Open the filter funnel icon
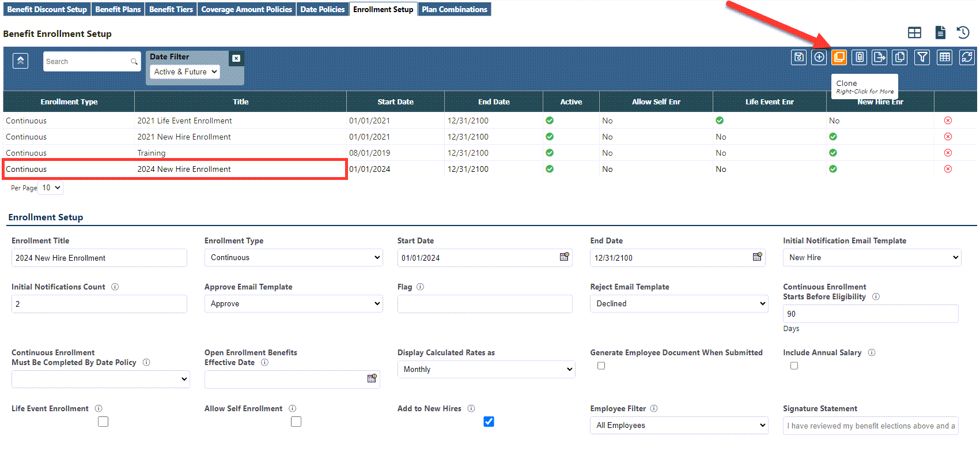980x451 pixels. coord(922,57)
